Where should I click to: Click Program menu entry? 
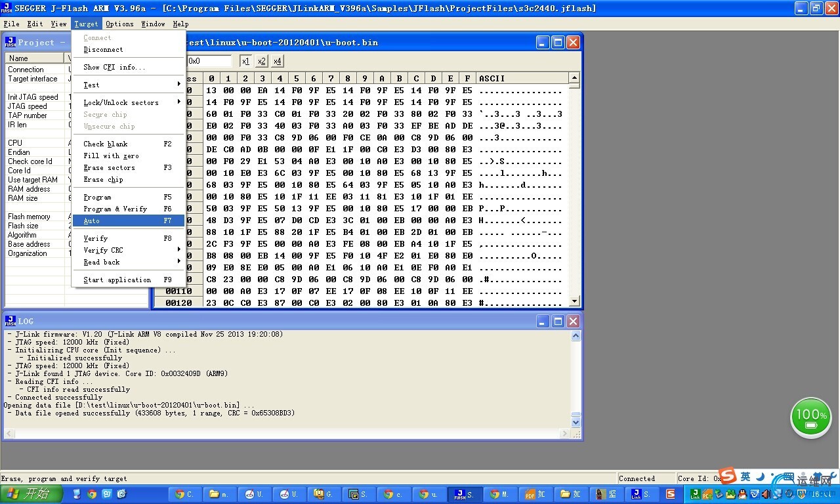click(129, 197)
